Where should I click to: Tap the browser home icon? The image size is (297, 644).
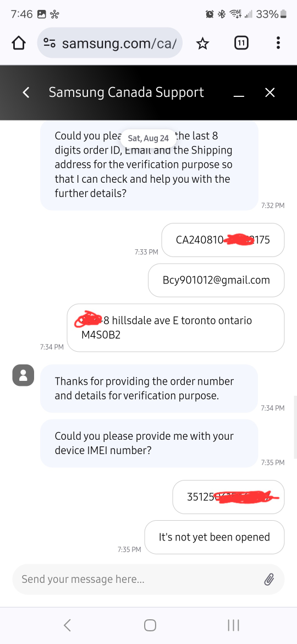[x=19, y=43]
